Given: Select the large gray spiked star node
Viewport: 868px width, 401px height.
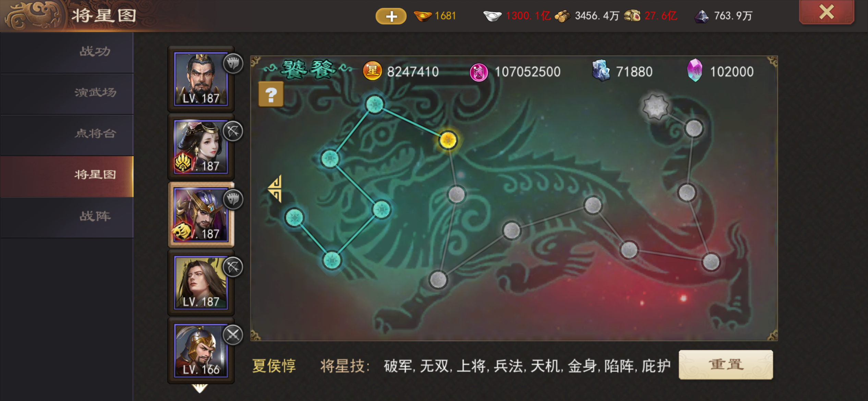Looking at the screenshot, I should pos(655,107).
